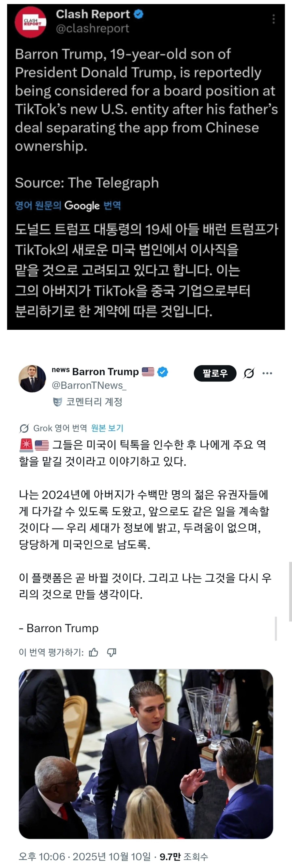The image size is (292, 868).
Task: Open Barron Trump news account avatar
Action: point(32,378)
